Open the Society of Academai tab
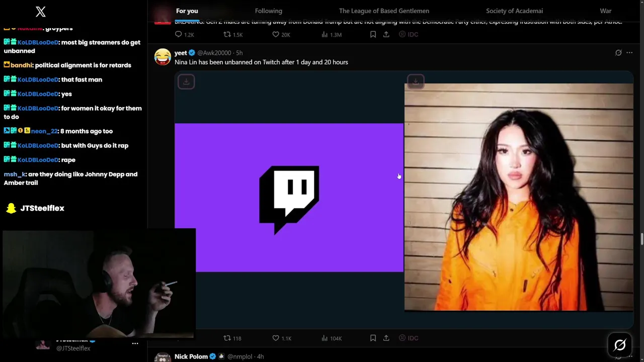This screenshot has height=362, width=644. pos(514,11)
